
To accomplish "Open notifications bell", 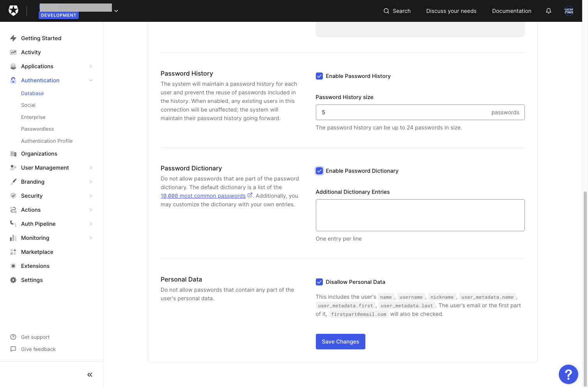I will click(548, 11).
